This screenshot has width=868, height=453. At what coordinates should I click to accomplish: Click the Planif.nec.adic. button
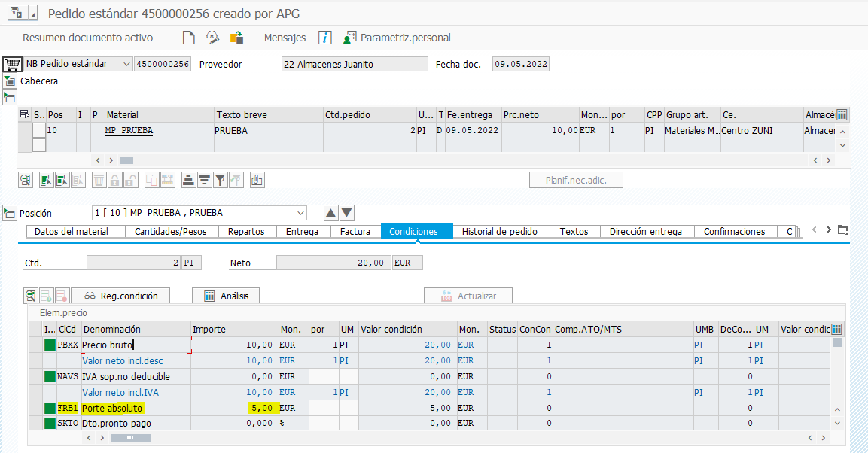pyautogui.click(x=576, y=180)
